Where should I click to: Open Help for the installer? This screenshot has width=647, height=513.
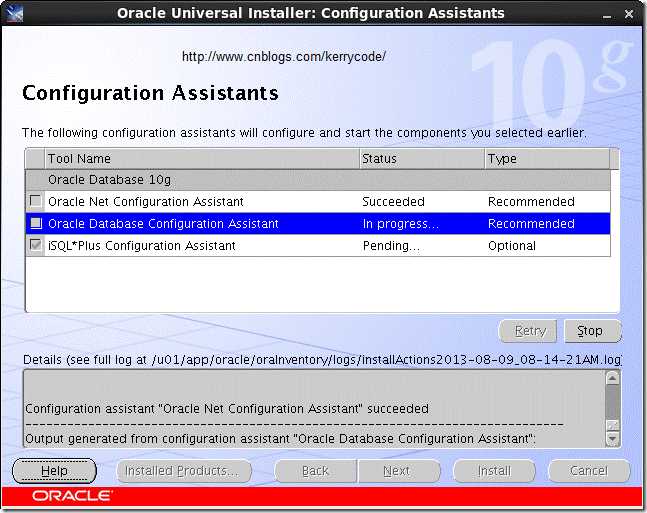55,470
